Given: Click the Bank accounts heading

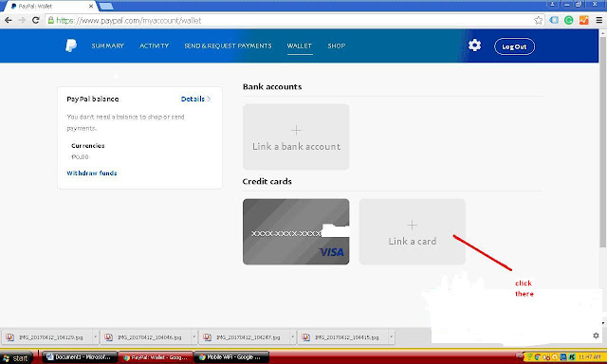Looking at the screenshot, I should pos(272,86).
